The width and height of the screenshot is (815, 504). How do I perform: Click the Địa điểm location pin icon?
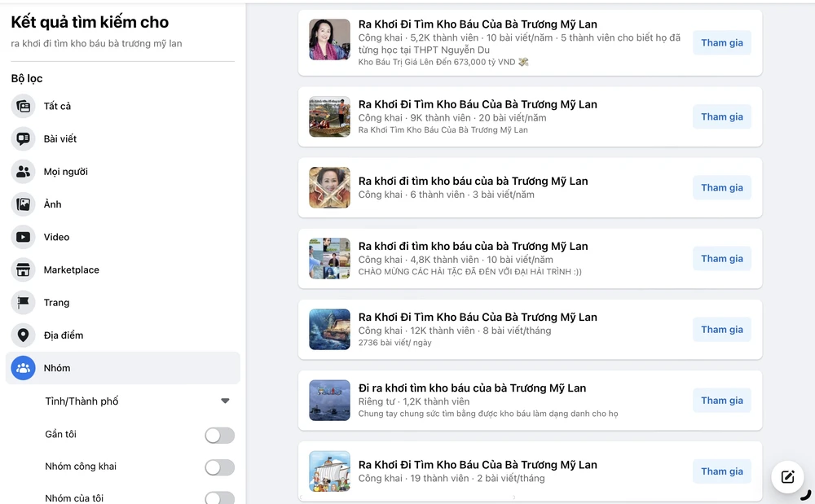point(23,335)
